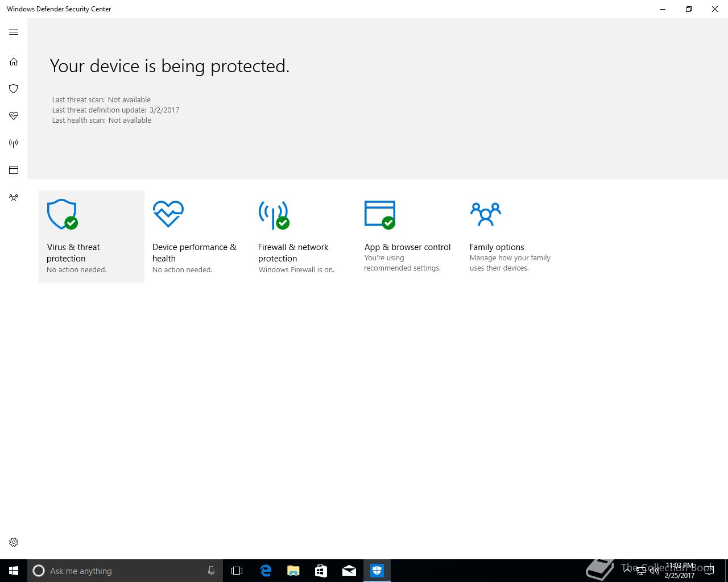The image size is (728, 582).
Task: Click the Cortana microphone icon
Action: 211,571
